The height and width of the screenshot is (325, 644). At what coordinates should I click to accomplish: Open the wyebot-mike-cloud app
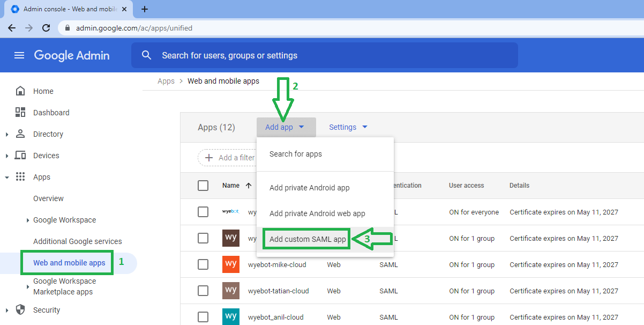tap(278, 264)
